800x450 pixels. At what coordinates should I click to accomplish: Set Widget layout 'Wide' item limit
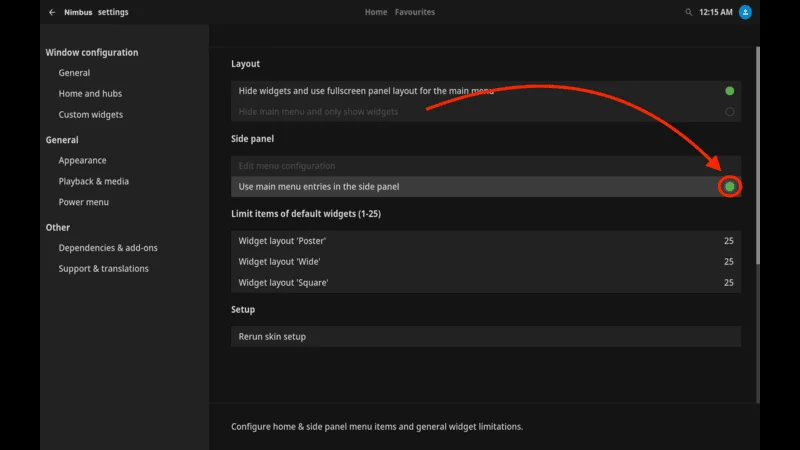pyautogui.click(x=486, y=262)
